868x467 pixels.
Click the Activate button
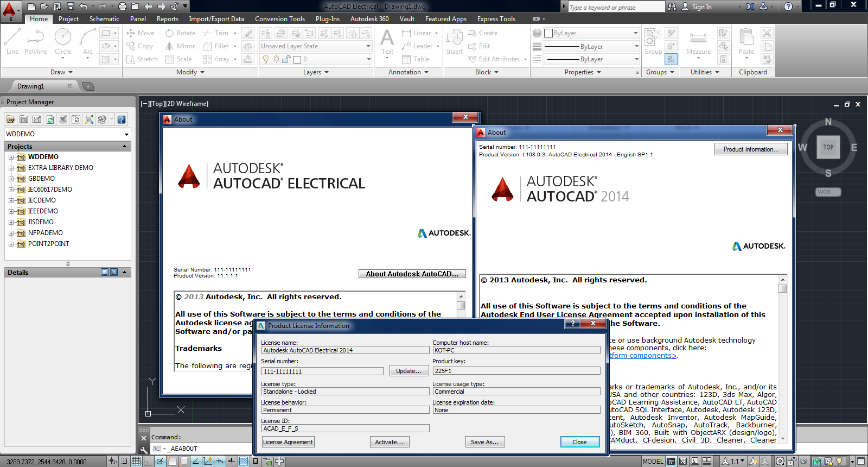coord(390,442)
